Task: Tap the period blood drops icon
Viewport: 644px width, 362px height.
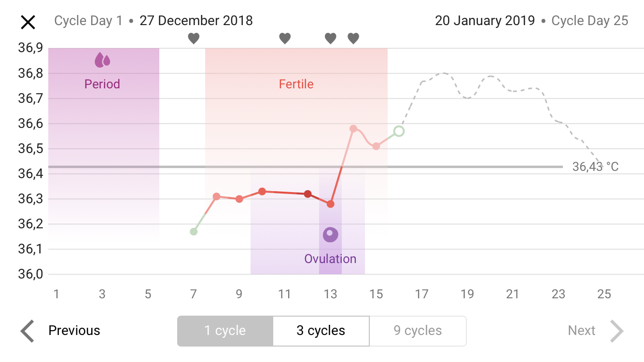Action: [x=102, y=60]
